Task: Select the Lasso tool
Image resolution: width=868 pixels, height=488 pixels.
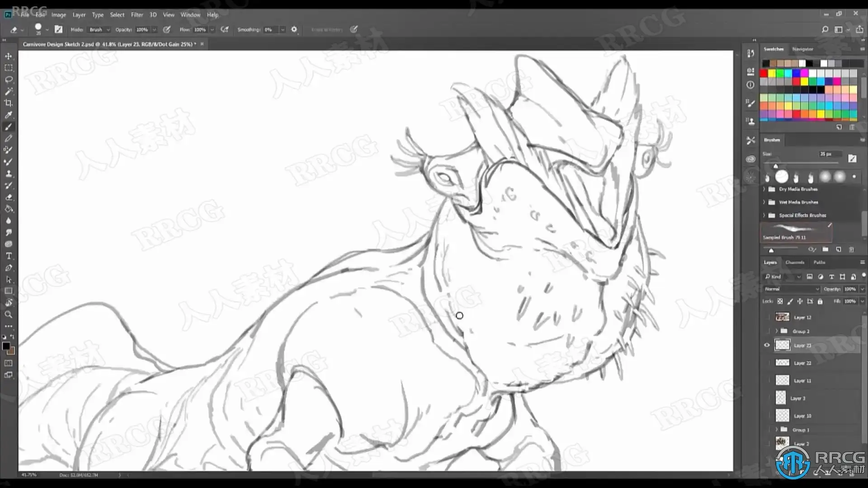Action: point(9,80)
